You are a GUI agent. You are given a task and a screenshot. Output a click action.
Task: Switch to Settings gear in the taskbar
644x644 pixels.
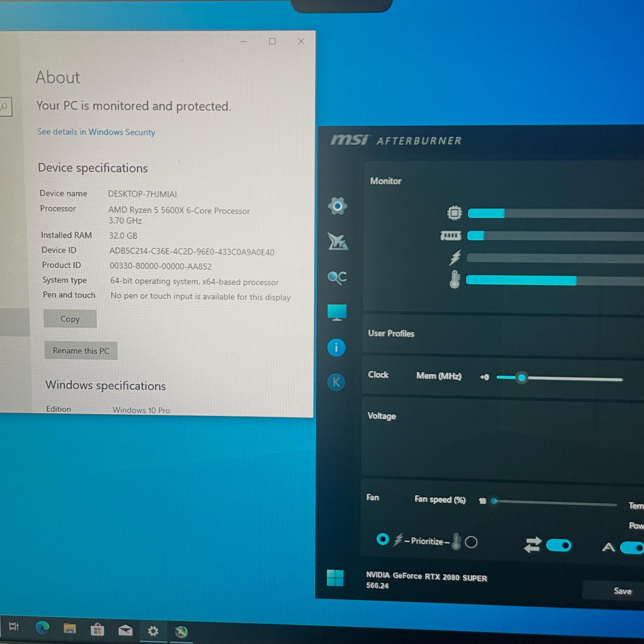[x=153, y=631]
